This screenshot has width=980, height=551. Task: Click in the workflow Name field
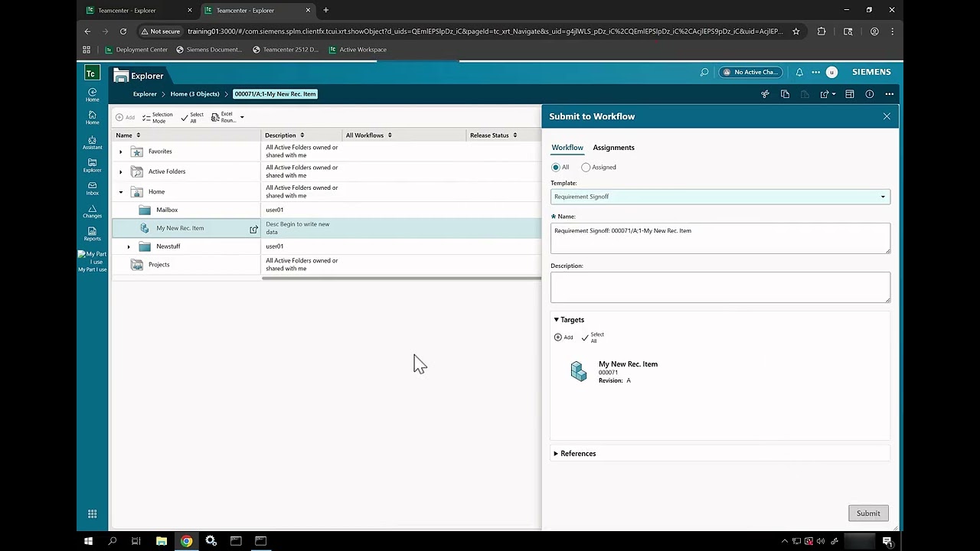(x=720, y=238)
